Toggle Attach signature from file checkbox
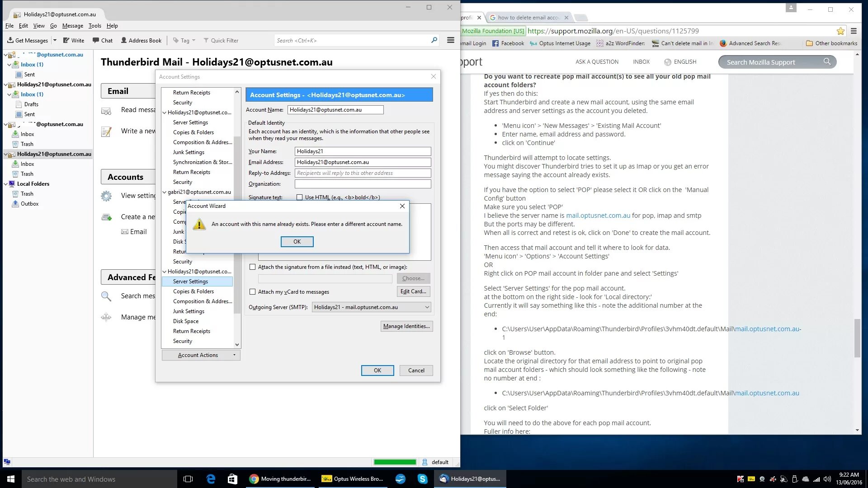This screenshot has height=488, width=868. click(x=252, y=266)
